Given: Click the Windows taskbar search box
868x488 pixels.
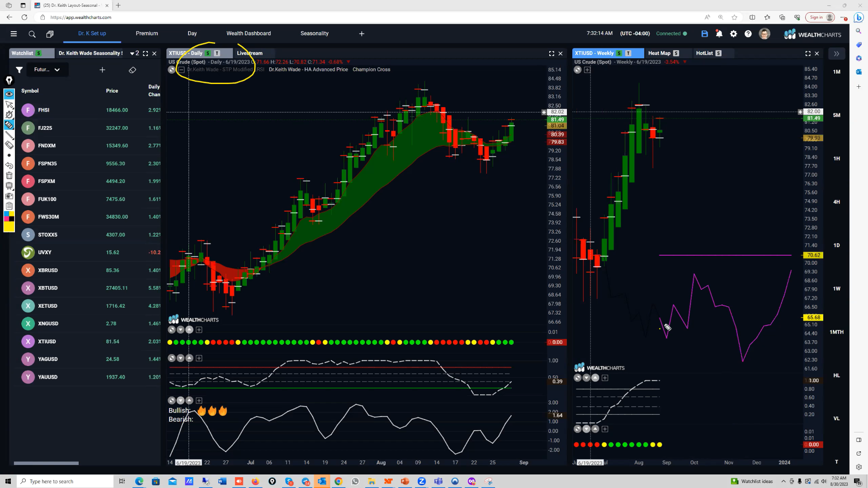Looking at the screenshot, I should [66, 481].
